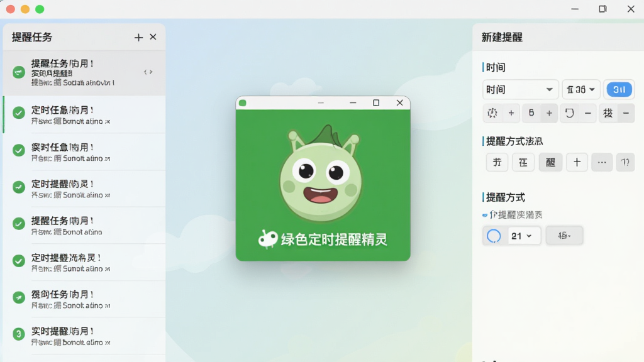The image size is (644, 362).
Task: Open the 时间 dropdown in the new reminder panel
Action: pos(520,89)
